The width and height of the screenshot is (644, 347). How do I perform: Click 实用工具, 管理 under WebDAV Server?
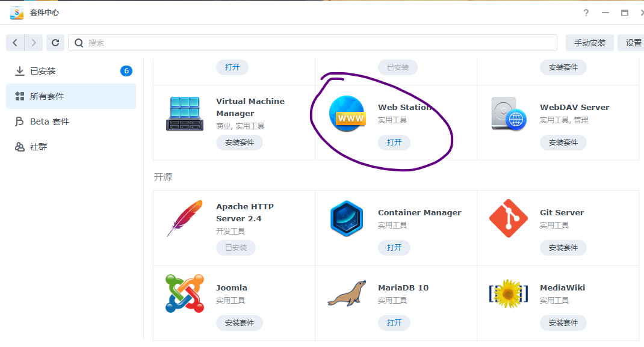pyautogui.click(x=564, y=120)
